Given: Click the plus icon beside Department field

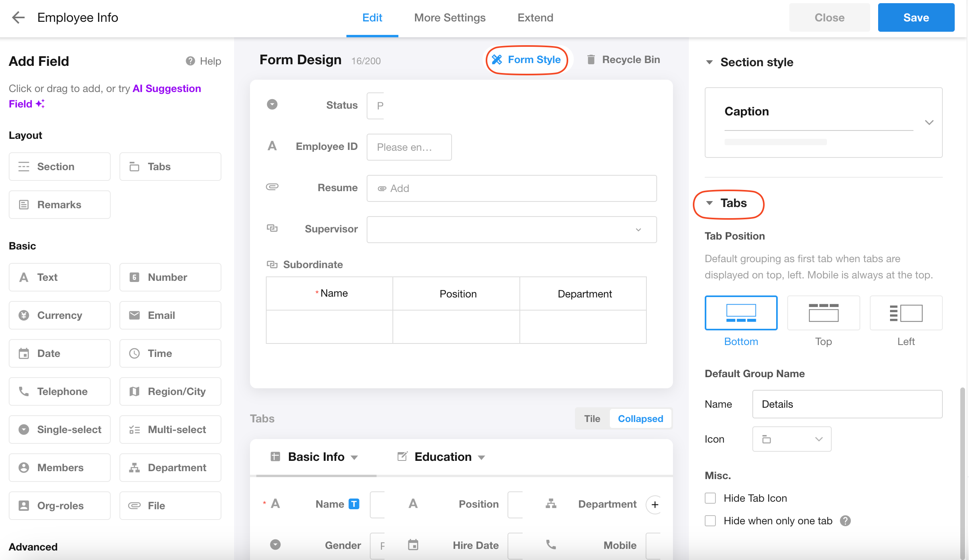Looking at the screenshot, I should point(655,504).
